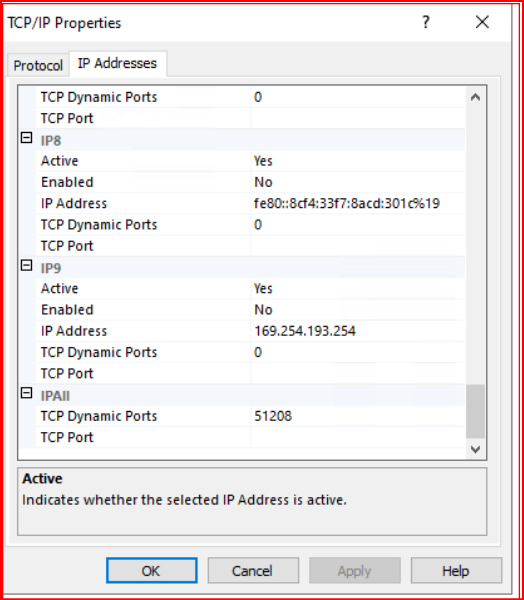Collapse the IPAll section
The image size is (524, 600).
click(x=26, y=393)
